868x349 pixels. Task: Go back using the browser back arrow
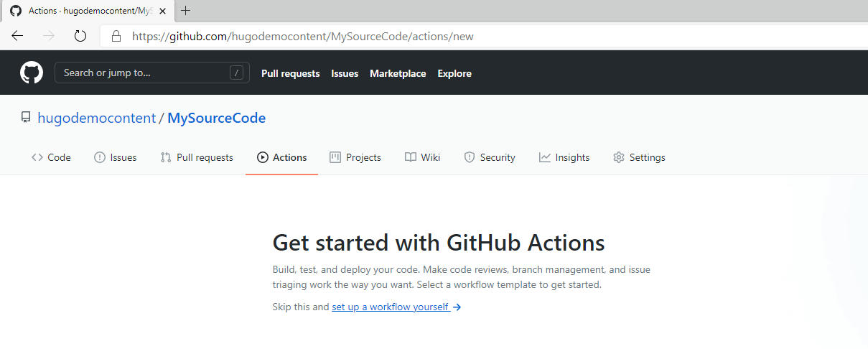(x=17, y=36)
